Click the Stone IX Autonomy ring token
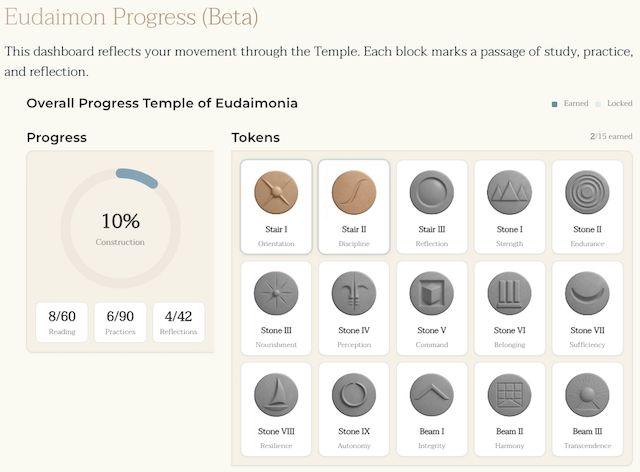 [x=354, y=395]
